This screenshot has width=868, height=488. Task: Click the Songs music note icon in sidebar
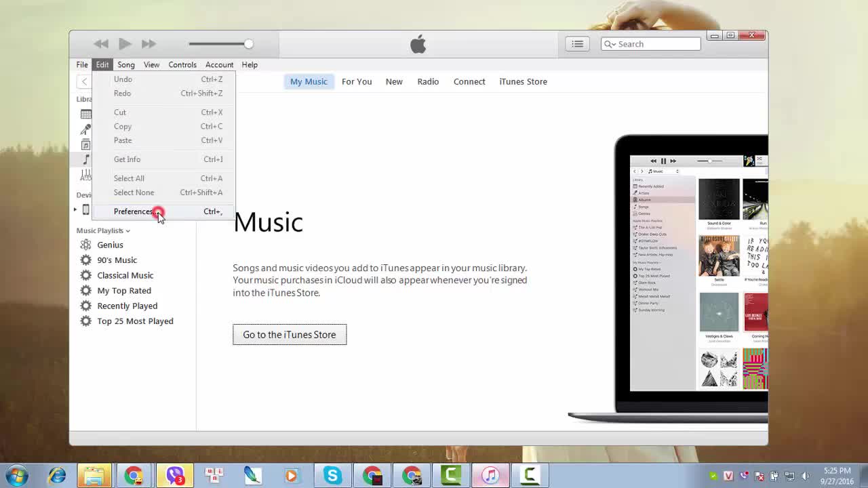[x=86, y=160]
